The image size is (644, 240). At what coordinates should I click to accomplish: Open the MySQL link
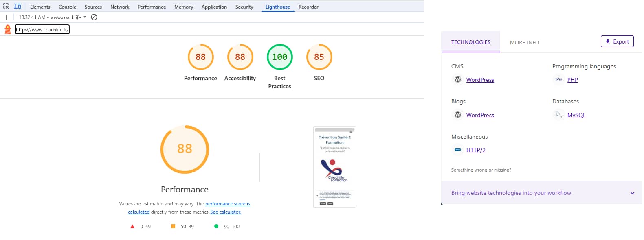click(x=576, y=115)
